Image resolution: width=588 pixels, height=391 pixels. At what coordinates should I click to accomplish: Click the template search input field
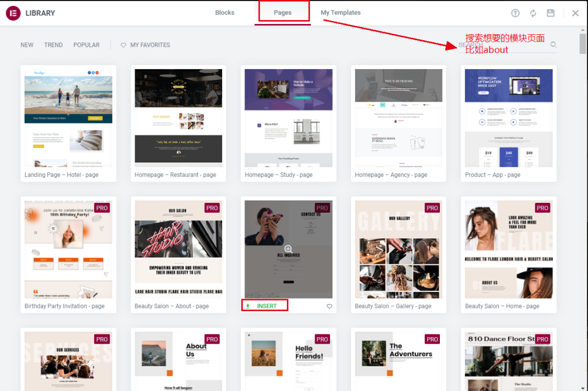[501, 45]
